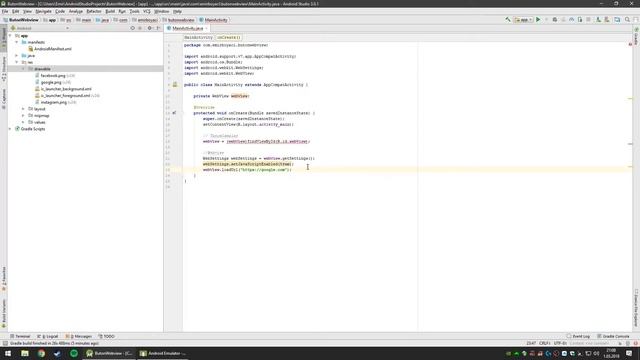Run the app with green play button
The width and height of the screenshot is (640, 360).
click(538, 20)
